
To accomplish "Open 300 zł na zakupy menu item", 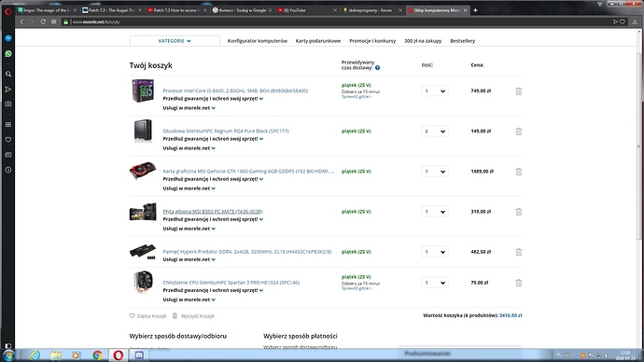I will (423, 41).
